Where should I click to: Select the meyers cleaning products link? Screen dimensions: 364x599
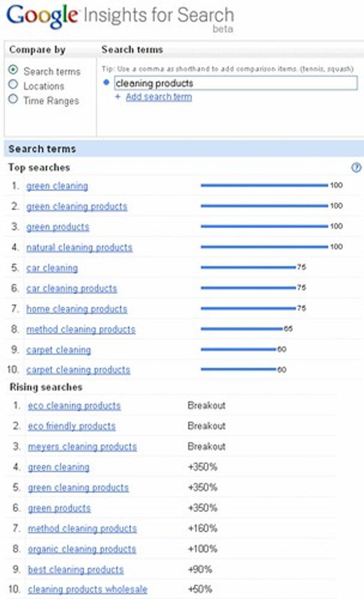tap(82, 447)
